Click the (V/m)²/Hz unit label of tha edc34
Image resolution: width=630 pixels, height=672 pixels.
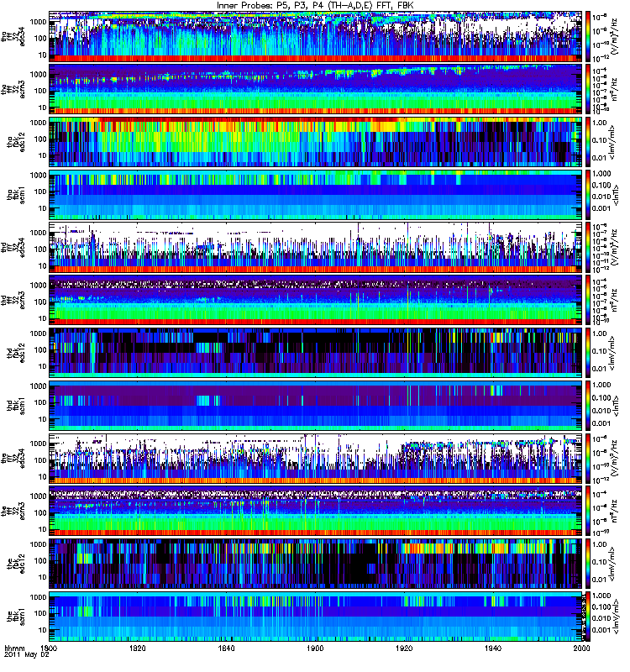pos(614,36)
